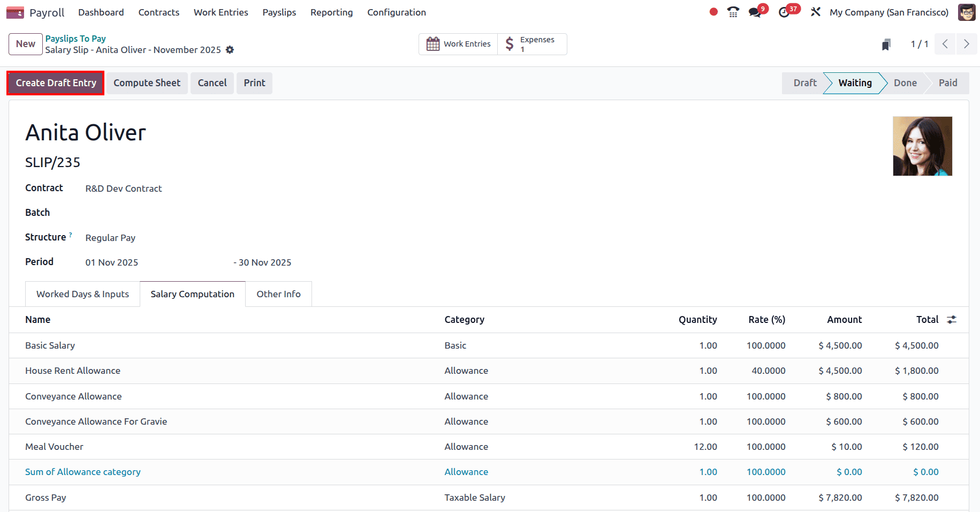Image resolution: width=980 pixels, height=512 pixels.
Task: View Expenses via the dollar smart button
Action: (x=531, y=43)
